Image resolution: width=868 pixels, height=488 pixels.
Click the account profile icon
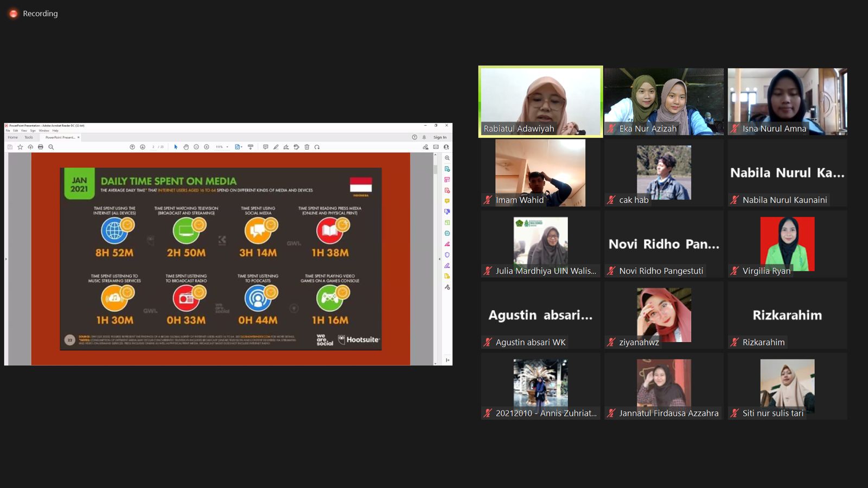[x=446, y=147]
